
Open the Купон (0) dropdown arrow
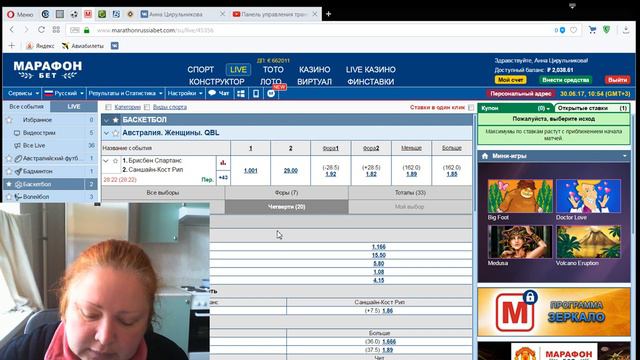pyautogui.click(x=548, y=109)
